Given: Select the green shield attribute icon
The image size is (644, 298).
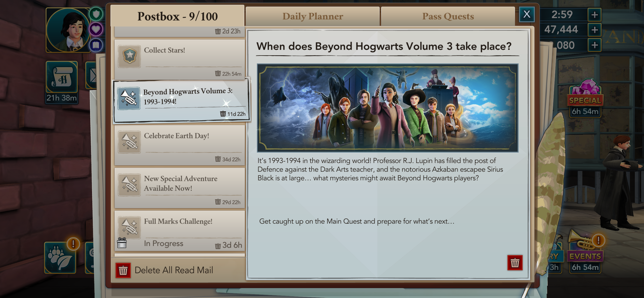Looking at the screenshot, I should pos(96,14).
